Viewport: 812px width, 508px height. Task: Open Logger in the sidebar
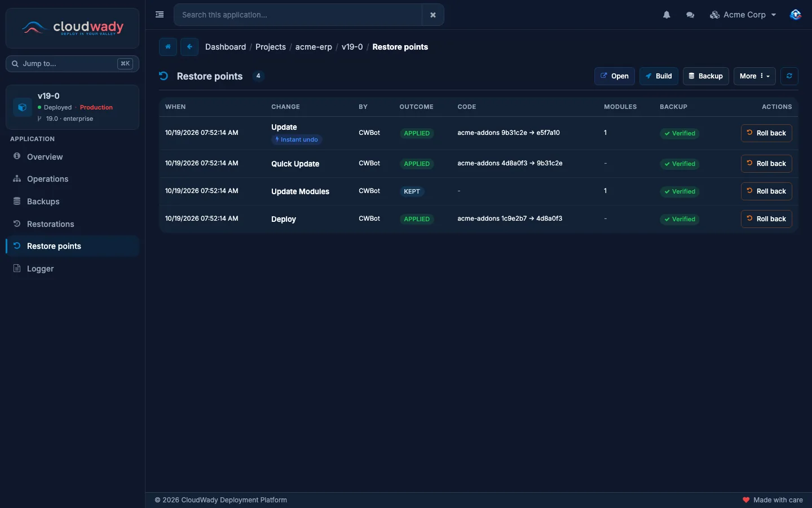(72, 269)
